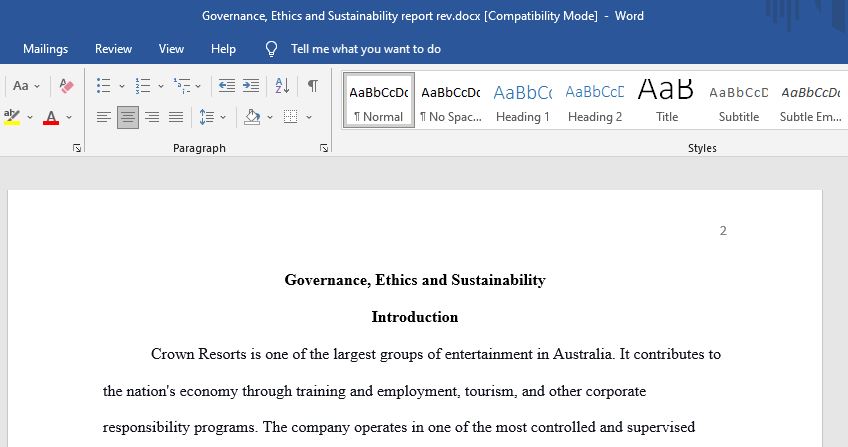The image size is (848, 447).
Task: Switch to the View tab
Action: (171, 49)
